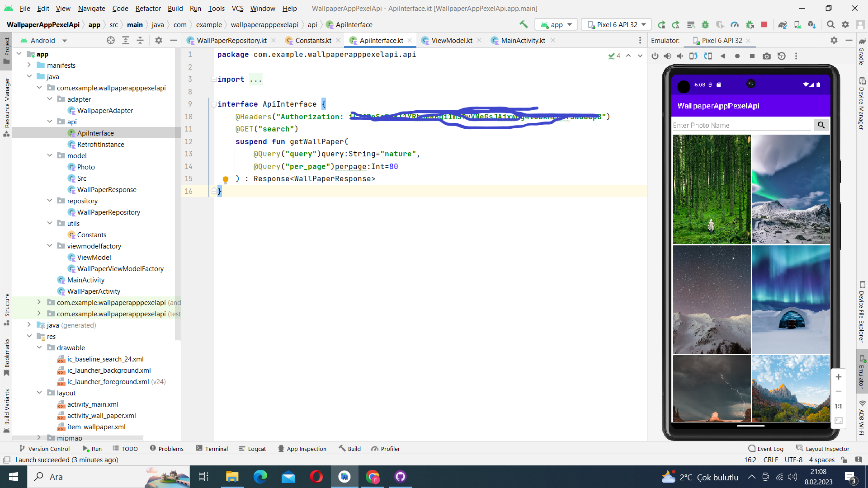Open the Profiler tool window
Image resolution: width=868 pixels, height=488 pixels.
[x=386, y=448]
